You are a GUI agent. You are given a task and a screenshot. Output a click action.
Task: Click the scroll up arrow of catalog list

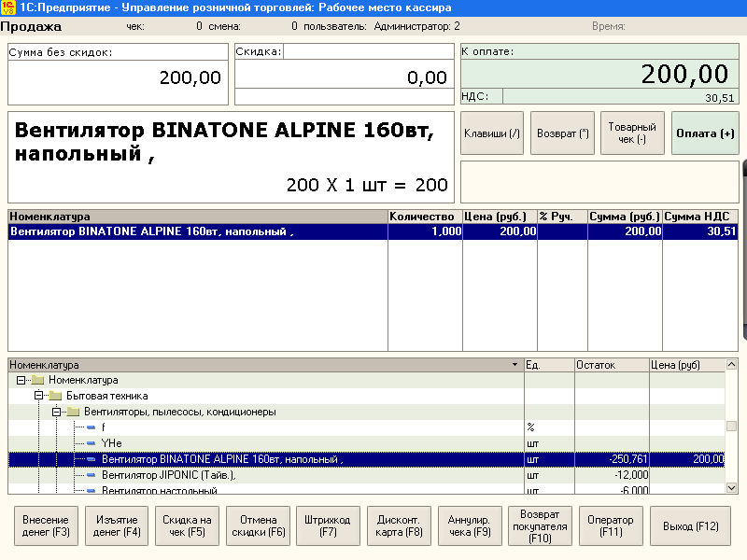[x=731, y=365]
